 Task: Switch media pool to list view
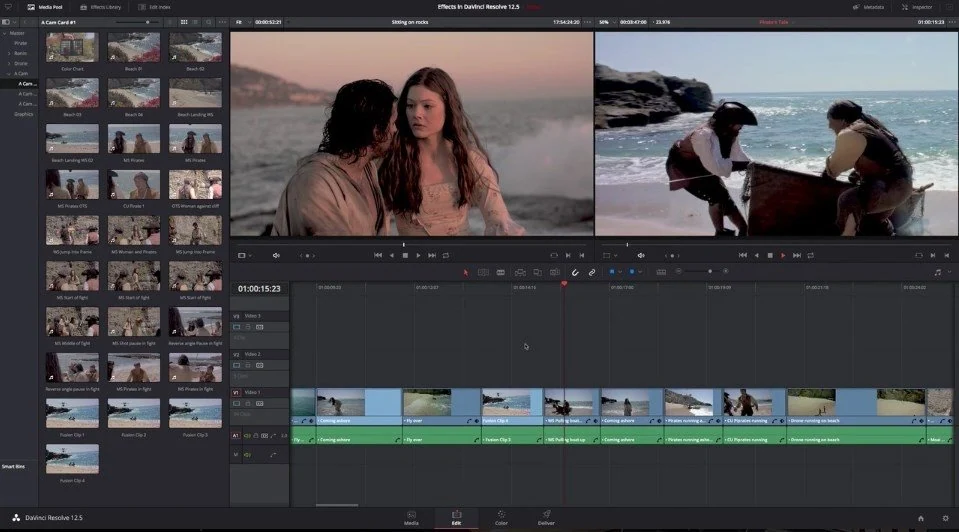coord(196,22)
